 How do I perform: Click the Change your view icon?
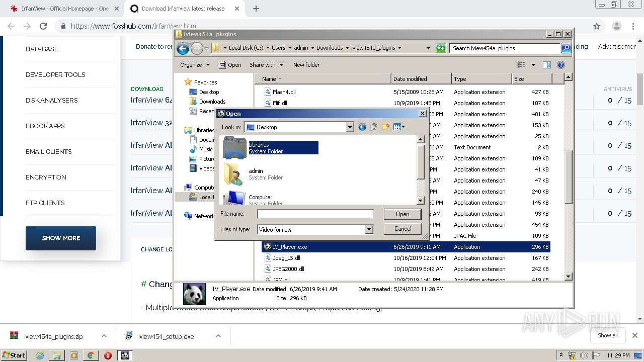521,65
